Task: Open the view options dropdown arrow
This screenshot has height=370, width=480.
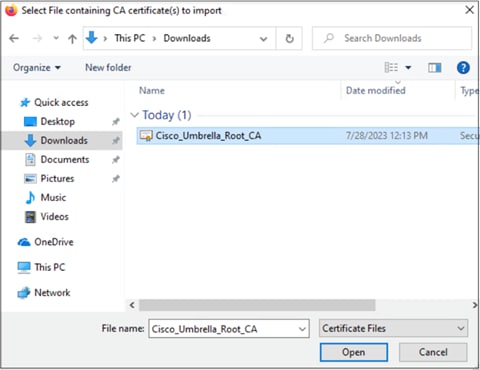Action: point(408,68)
